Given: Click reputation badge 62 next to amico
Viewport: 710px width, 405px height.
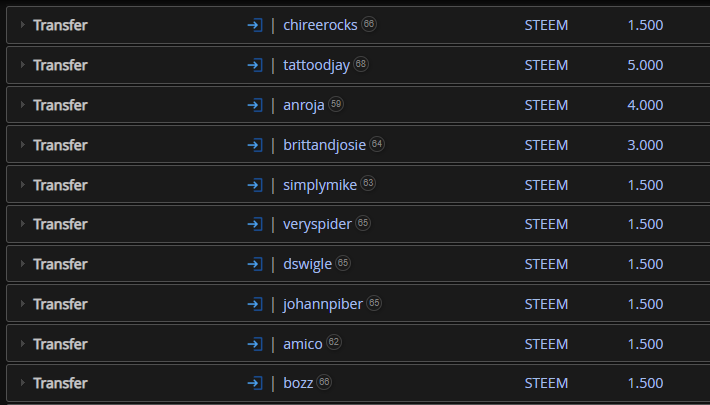Looking at the screenshot, I should point(334,342).
